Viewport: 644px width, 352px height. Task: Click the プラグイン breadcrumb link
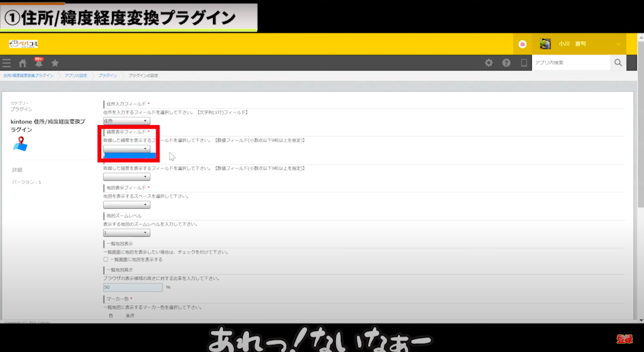pyautogui.click(x=107, y=75)
